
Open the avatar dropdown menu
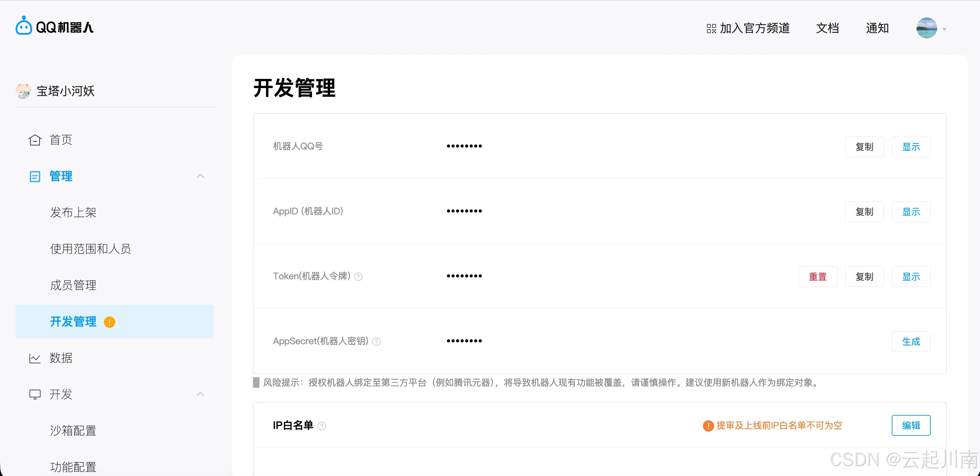[927, 28]
